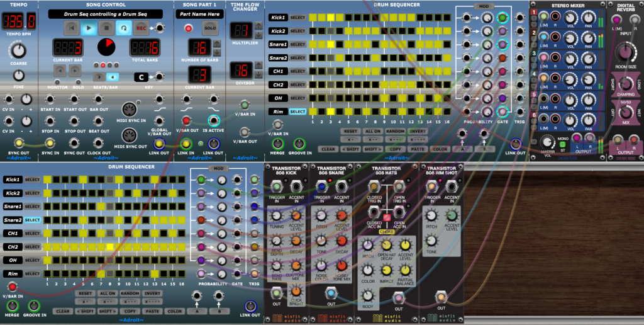644x325 pixels.
Task: Click the 'Part Name Here' field
Action: [200, 14]
